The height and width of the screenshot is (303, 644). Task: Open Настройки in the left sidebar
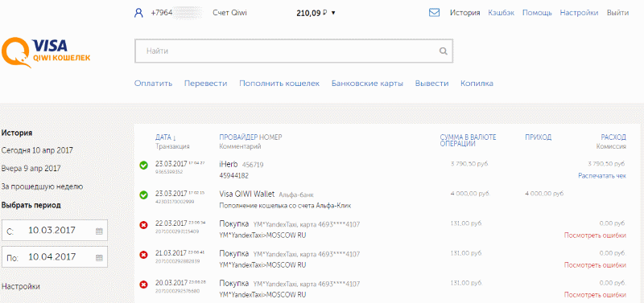[21, 287]
